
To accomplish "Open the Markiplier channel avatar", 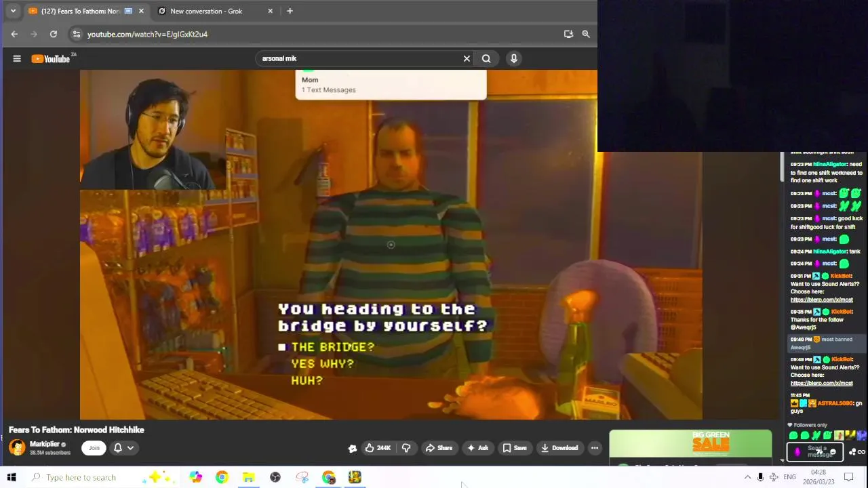I will (x=17, y=447).
